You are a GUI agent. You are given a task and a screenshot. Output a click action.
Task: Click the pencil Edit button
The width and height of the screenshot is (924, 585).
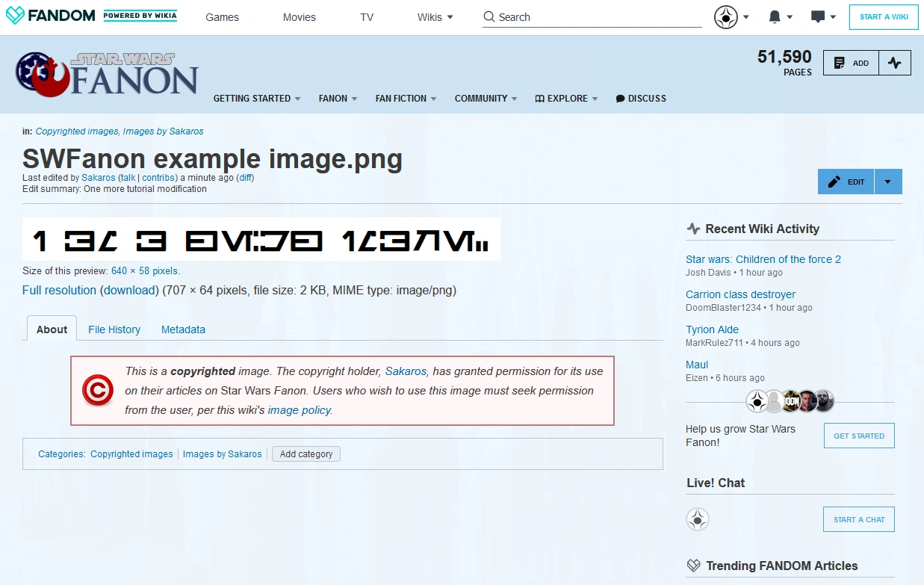(x=846, y=182)
